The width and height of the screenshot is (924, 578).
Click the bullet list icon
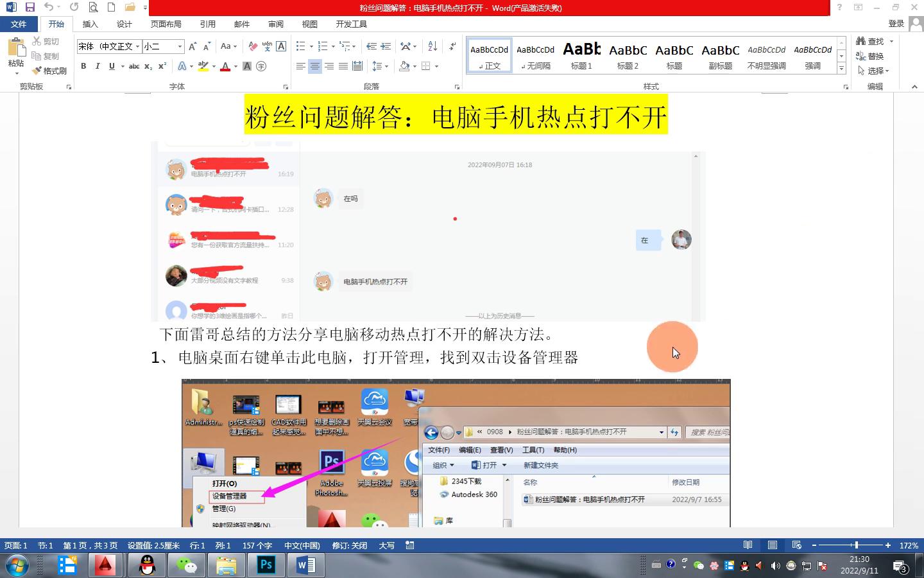click(300, 46)
